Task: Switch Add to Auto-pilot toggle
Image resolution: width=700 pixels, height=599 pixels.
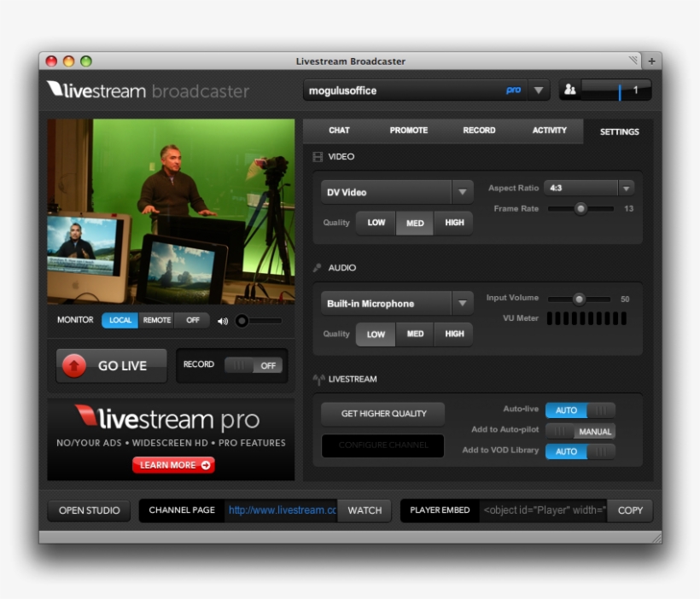Action: 580,431
